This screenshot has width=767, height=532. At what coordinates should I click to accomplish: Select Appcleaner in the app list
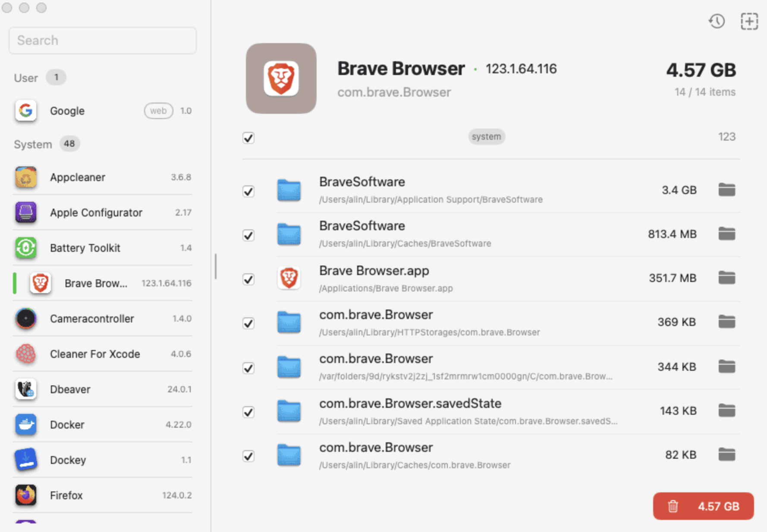pyautogui.click(x=103, y=177)
